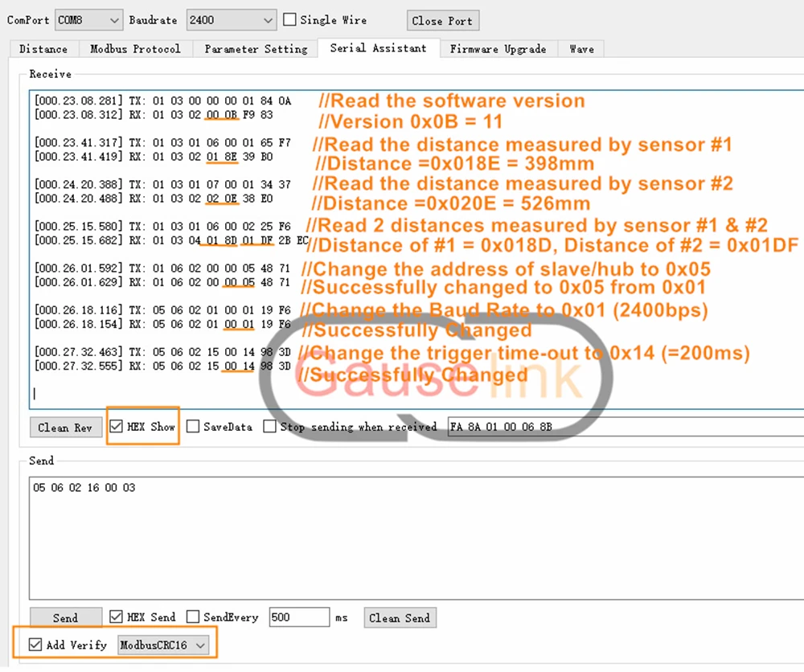The height and width of the screenshot is (672, 804).
Task: Click the TX line timestamped 000.23.41.317
Action: pyautogui.click(x=162, y=142)
